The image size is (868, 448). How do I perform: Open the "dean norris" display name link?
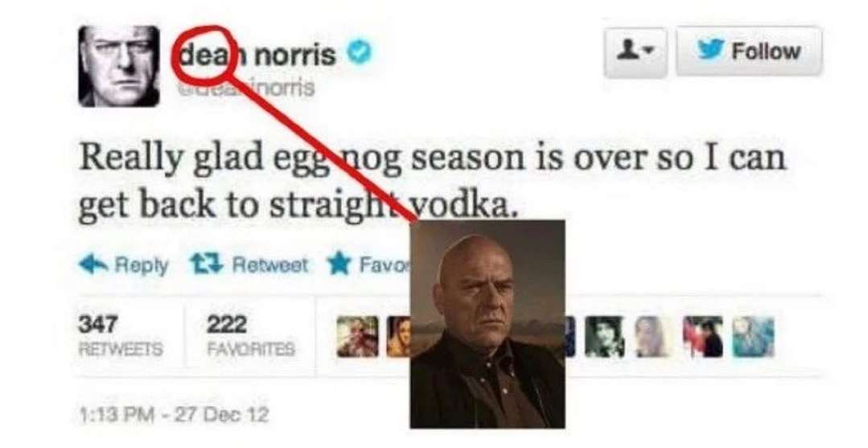[x=258, y=54]
